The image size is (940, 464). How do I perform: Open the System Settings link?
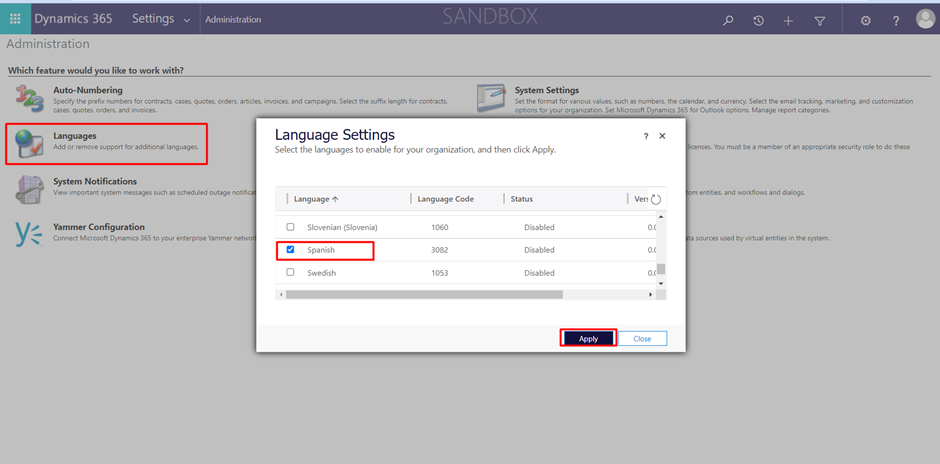[547, 90]
